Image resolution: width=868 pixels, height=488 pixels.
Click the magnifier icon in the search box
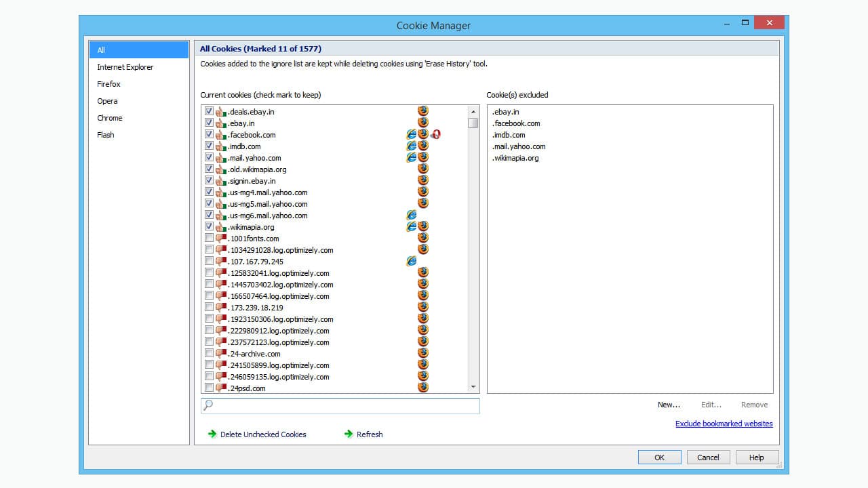point(209,405)
